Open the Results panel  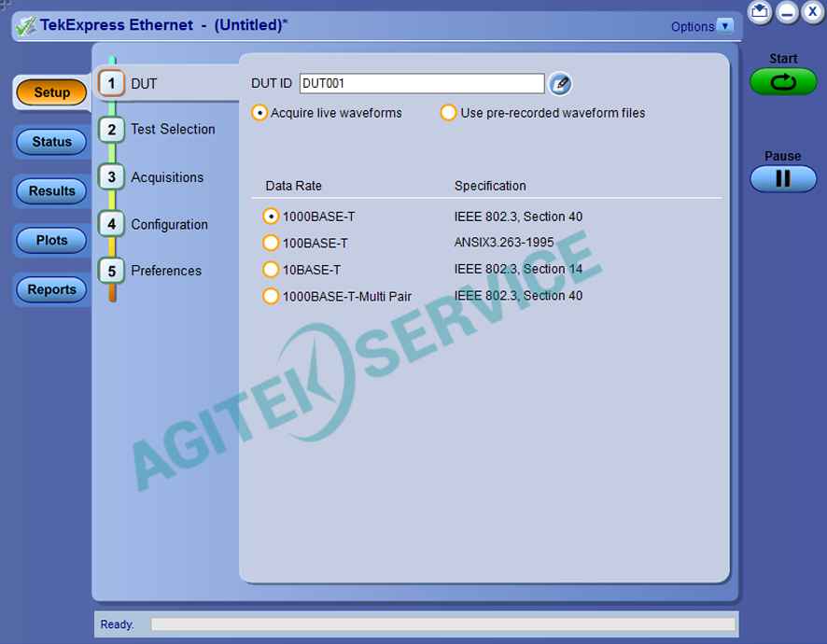tap(51, 191)
